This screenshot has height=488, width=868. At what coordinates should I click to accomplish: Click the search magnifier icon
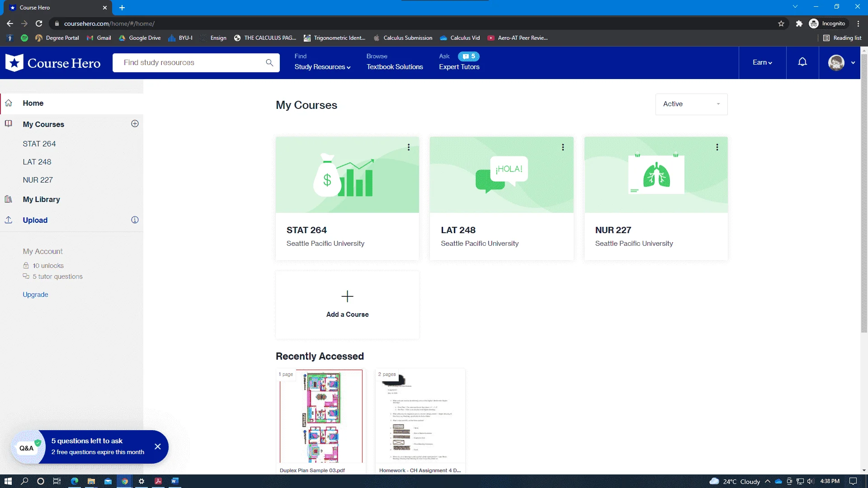point(269,63)
